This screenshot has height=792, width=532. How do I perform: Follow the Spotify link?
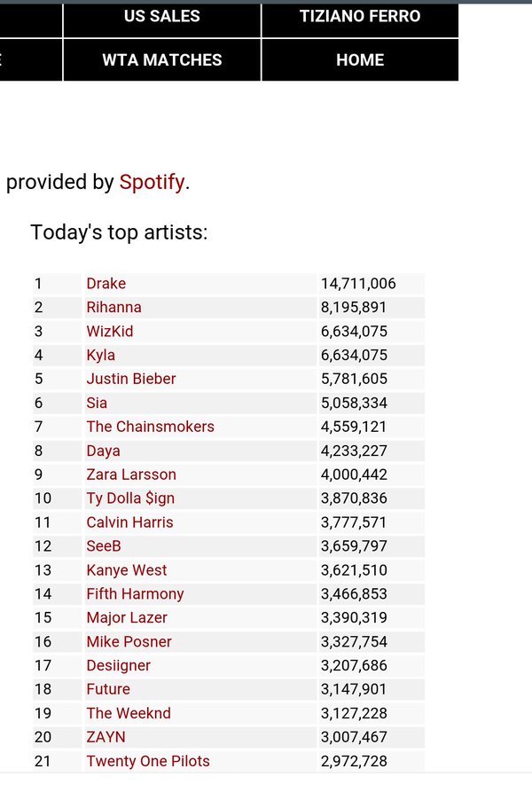coord(152,183)
